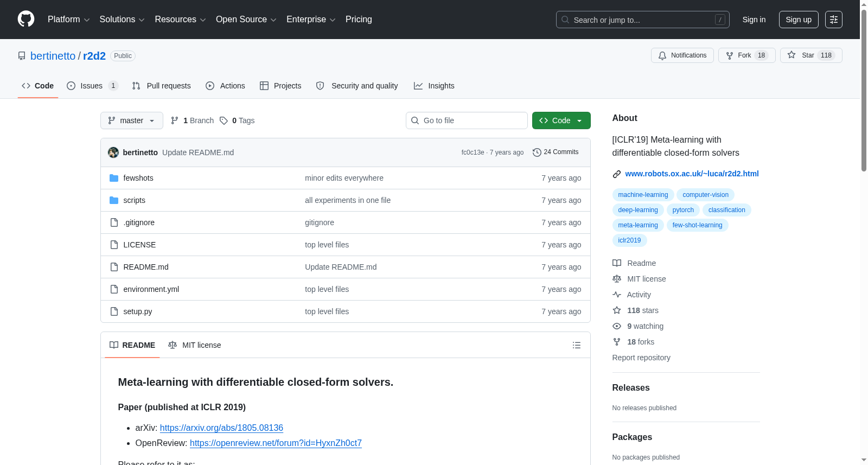868x465 pixels.
Task: Click the LICENSE file icon
Action: 114,245
